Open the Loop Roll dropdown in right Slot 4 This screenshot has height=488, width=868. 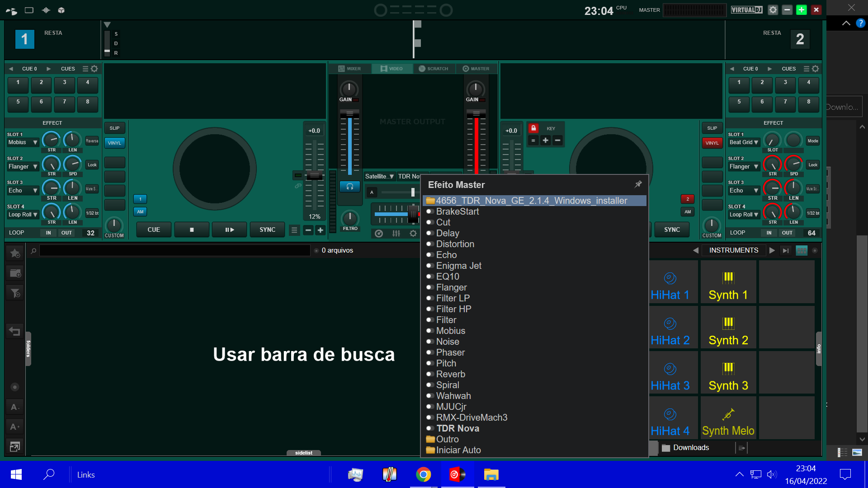point(744,215)
